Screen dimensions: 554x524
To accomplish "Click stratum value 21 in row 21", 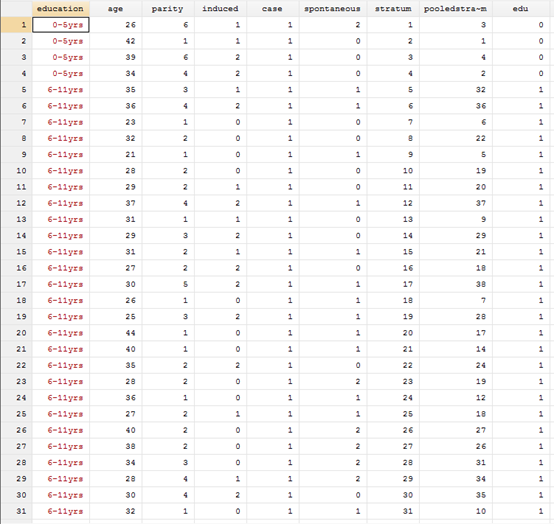I will tap(393, 349).
